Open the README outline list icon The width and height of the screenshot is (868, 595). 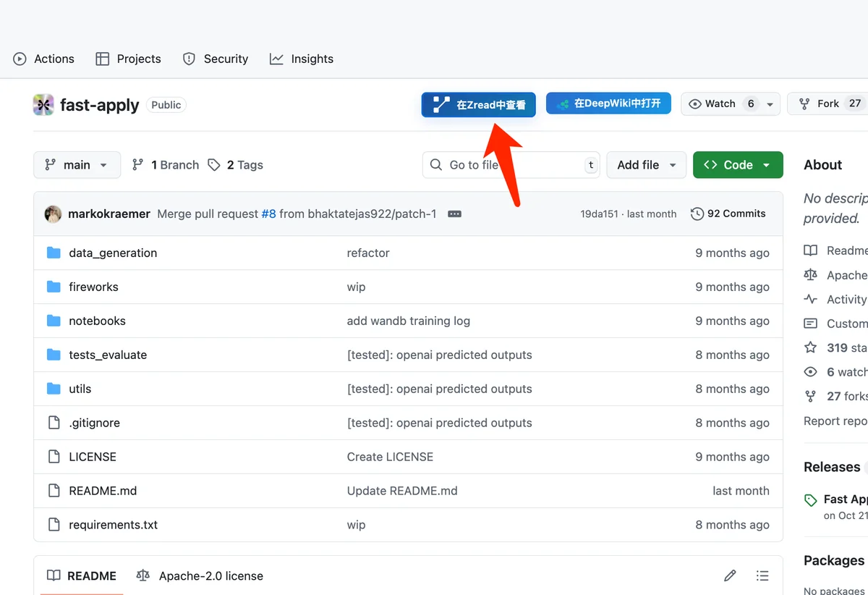click(762, 576)
